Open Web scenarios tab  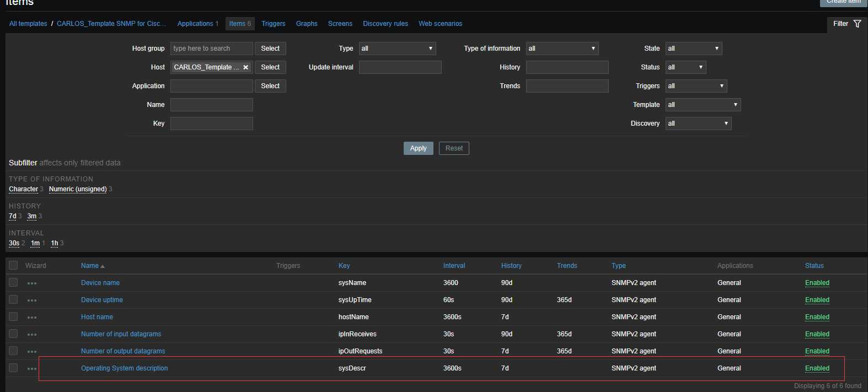tap(440, 24)
